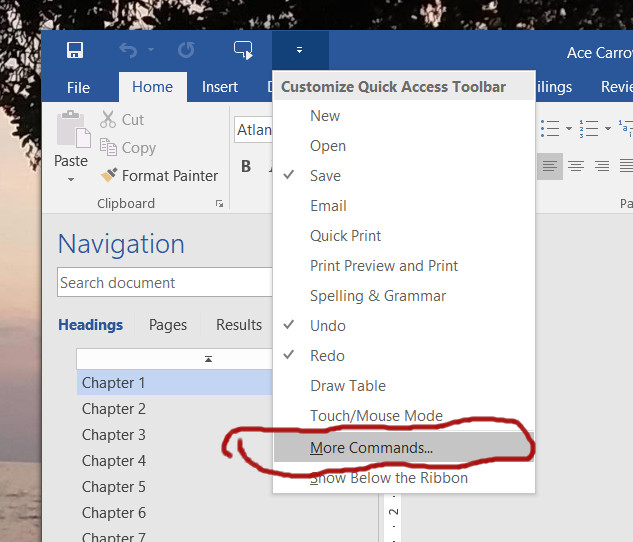Image resolution: width=633 pixels, height=542 pixels.
Task: Click the Undo arrow icon
Action: coord(128,50)
